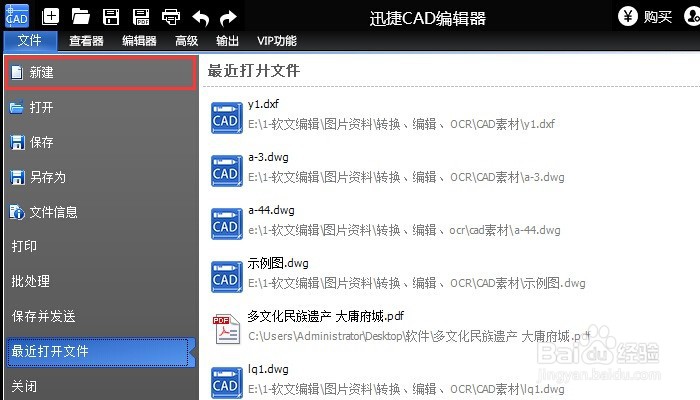Select the 文件 tab
The image size is (700, 400).
pyautogui.click(x=30, y=41)
